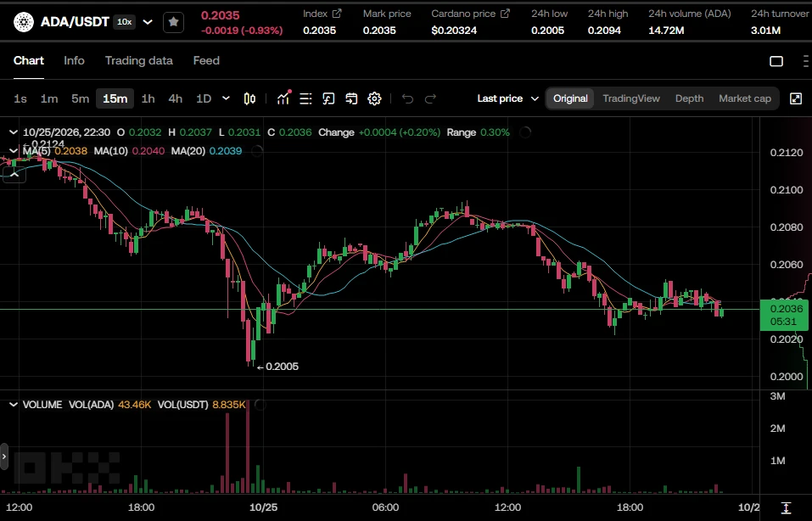The image size is (812, 521).
Task: Open Index price external link icon
Action: pos(337,14)
